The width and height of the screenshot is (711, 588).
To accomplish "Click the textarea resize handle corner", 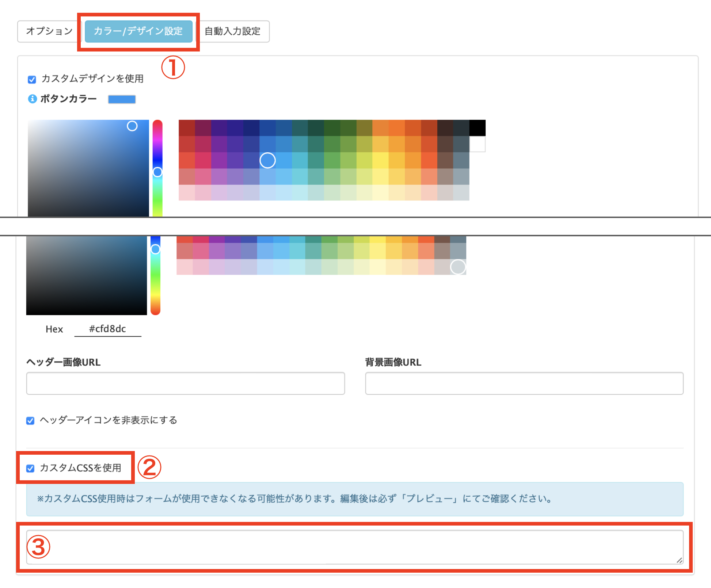I will (x=679, y=560).
